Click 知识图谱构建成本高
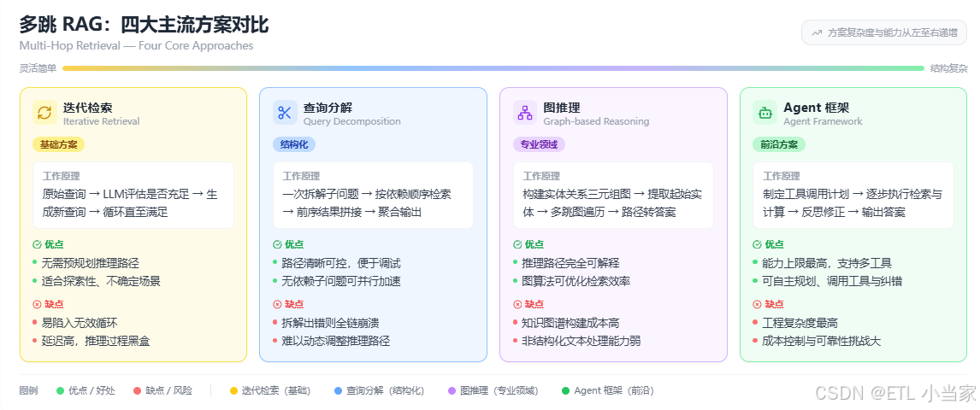The image size is (980, 410). 570,323
